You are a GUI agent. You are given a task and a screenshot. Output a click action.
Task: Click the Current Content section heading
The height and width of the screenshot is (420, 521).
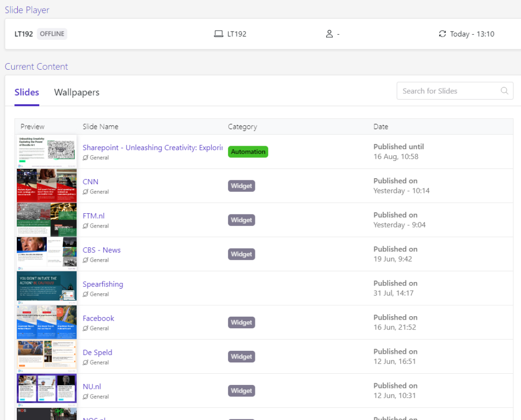(x=36, y=67)
